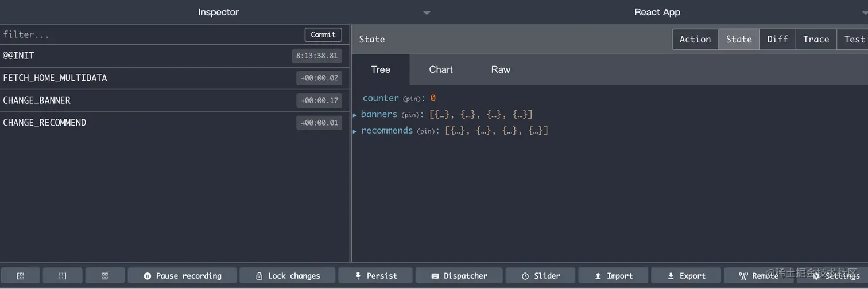Select the Raw sub-tab
This screenshot has width=868, height=289.
pos(501,69)
